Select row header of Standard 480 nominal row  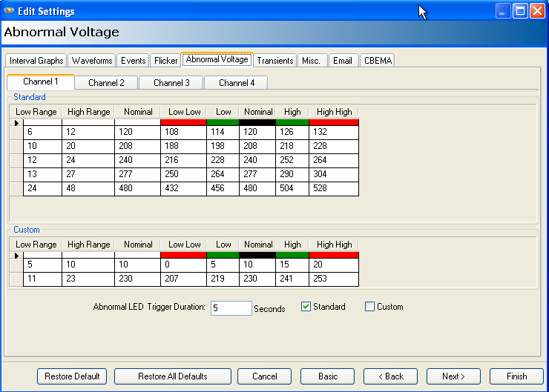tap(16, 189)
